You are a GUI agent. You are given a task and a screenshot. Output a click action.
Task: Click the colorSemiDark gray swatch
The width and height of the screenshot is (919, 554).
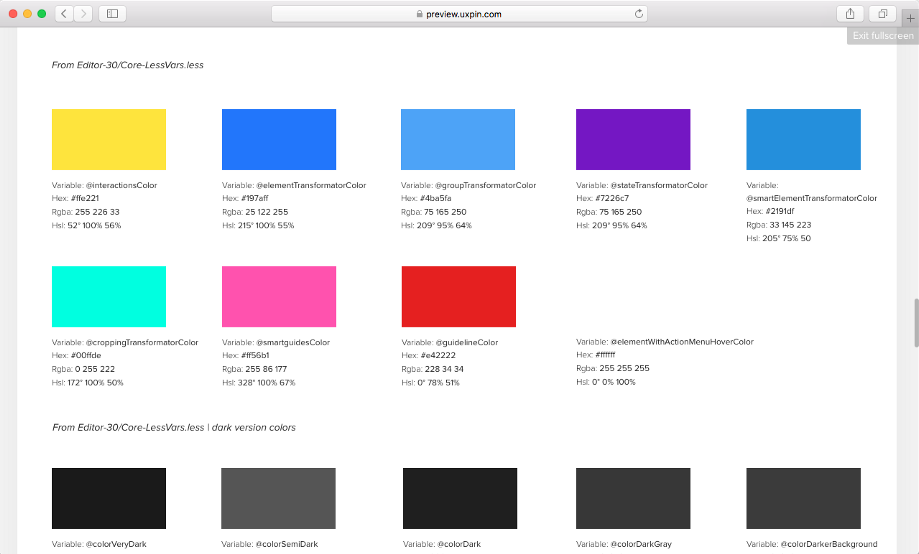[278, 498]
